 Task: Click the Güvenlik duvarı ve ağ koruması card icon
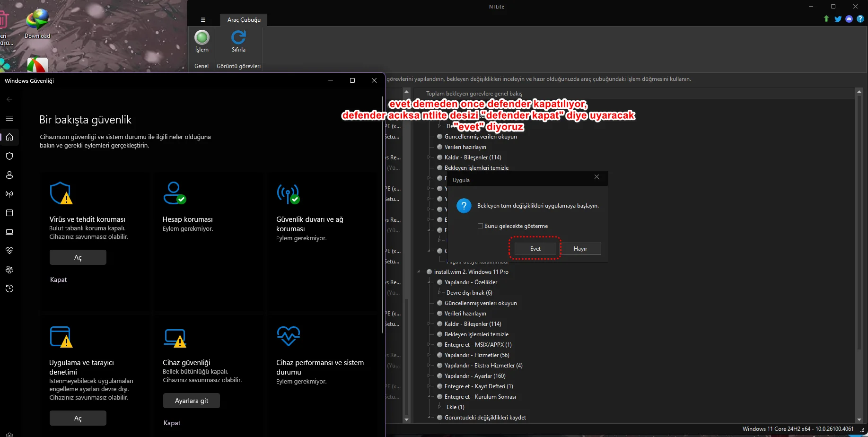[288, 193]
